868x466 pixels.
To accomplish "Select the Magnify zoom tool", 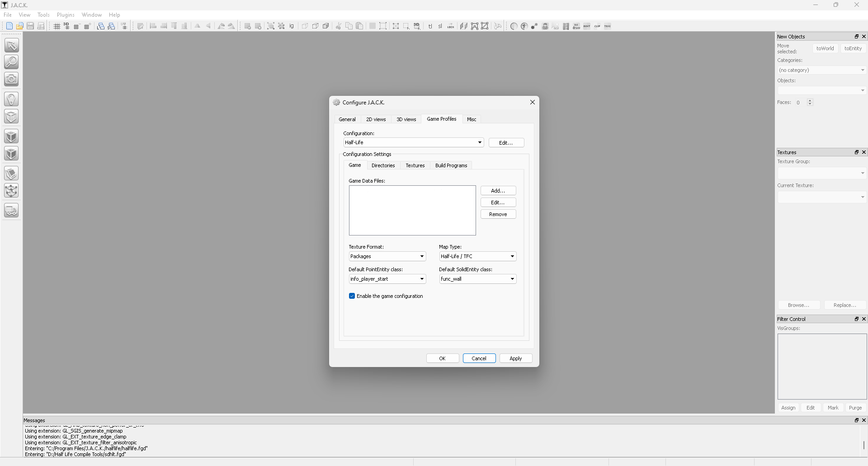I will click(x=11, y=62).
